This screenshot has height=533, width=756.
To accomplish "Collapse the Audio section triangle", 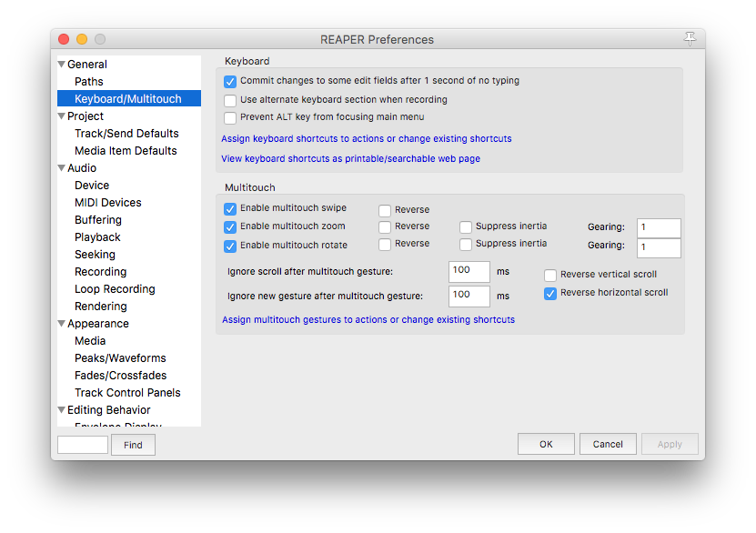I will tap(61, 168).
